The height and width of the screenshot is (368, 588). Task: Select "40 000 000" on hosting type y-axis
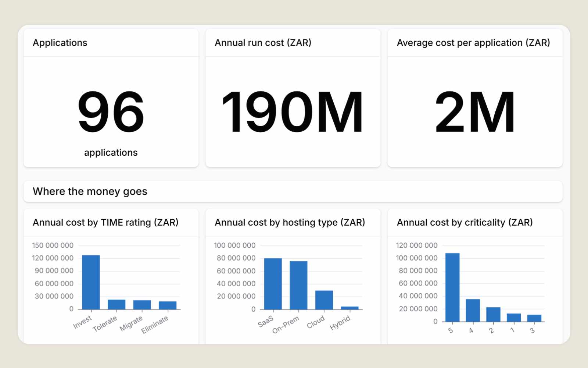point(236,284)
